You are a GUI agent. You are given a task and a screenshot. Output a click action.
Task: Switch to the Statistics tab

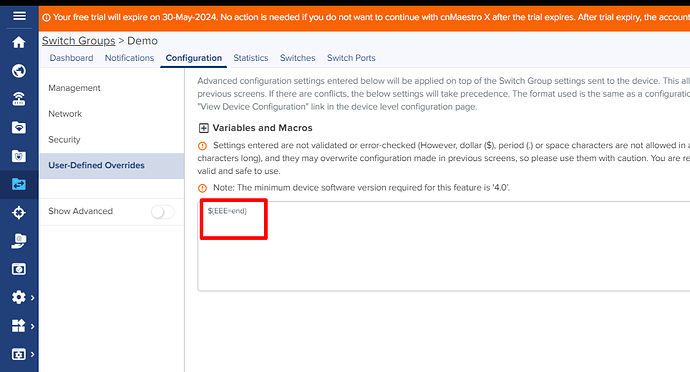pyautogui.click(x=251, y=58)
